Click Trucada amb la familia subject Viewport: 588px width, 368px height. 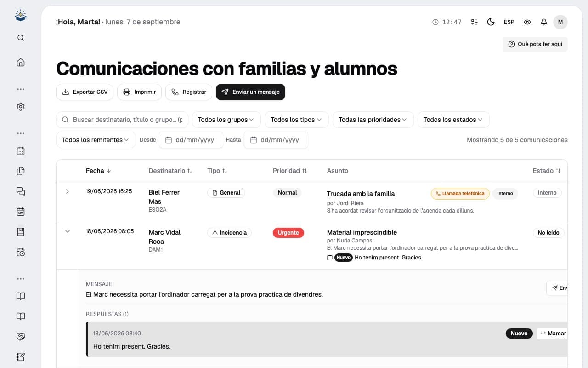(x=361, y=194)
